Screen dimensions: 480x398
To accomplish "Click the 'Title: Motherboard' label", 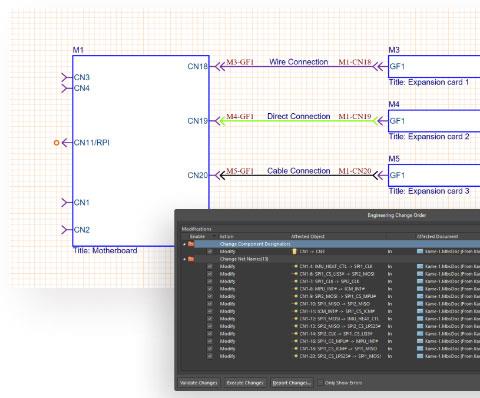I will pyautogui.click(x=105, y=251).
